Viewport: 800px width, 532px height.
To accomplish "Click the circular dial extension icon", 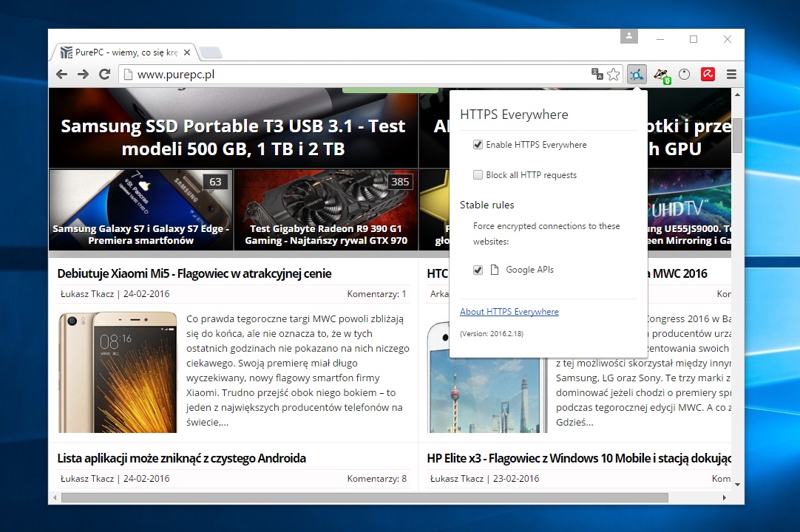I will point(684,74).
